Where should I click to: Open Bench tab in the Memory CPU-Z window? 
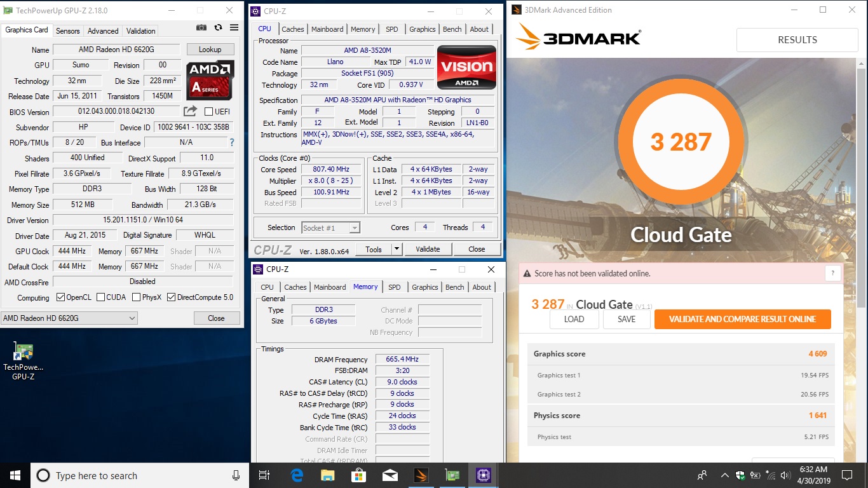(455, 287)
